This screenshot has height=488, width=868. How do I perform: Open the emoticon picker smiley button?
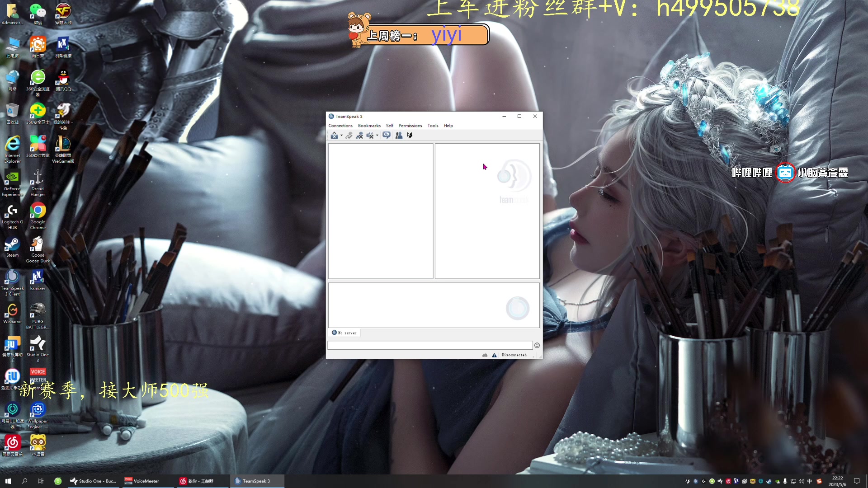[x=537, y=345]
